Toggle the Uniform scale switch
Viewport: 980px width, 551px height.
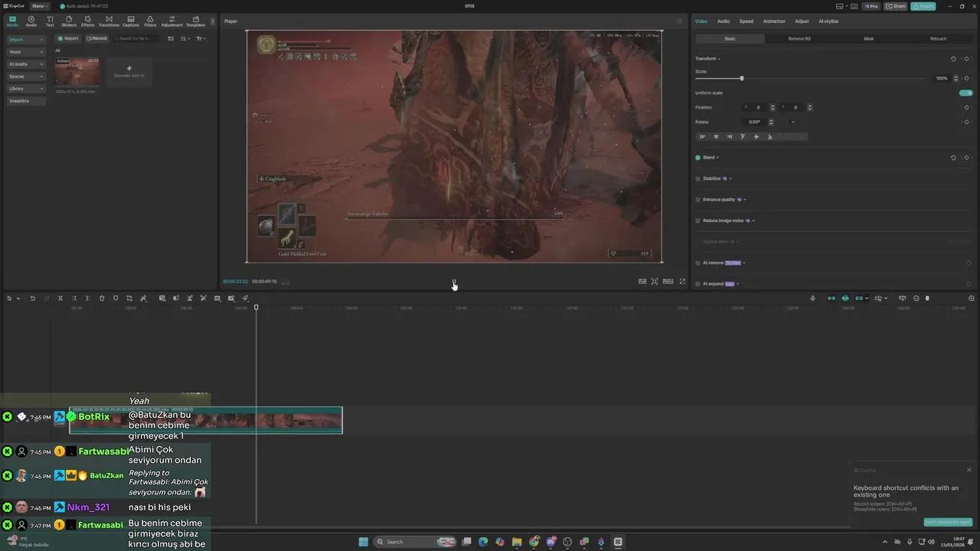[966, 93]
